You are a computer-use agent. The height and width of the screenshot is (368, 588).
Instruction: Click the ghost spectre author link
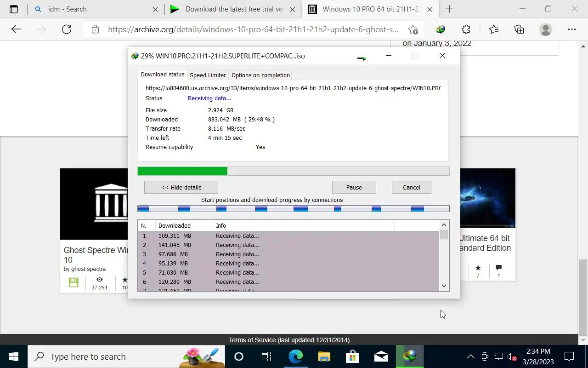tap(85, 269)
